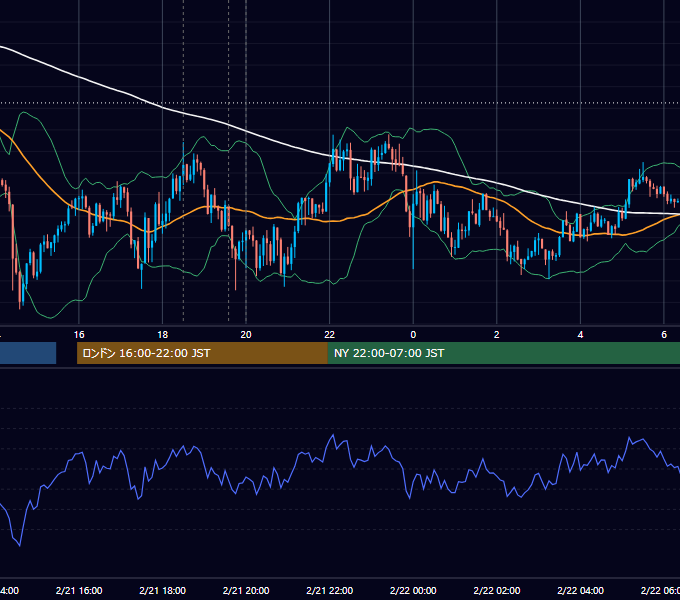The image size is (680, 600).
Task: Click the '2/21 16:00' date label
Action: point(79,590)
